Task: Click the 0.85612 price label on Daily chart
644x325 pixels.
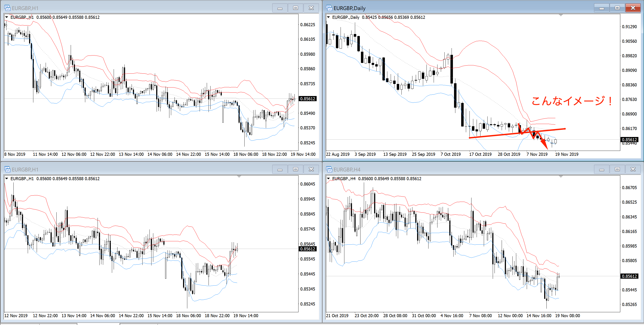Action: [629, 139]
